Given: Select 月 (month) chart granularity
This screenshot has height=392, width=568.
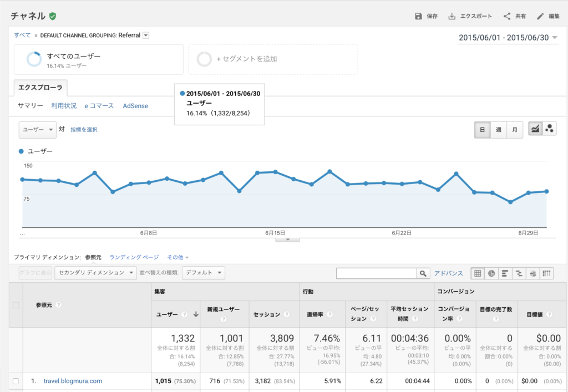Looking at the screenshot, I should pyautogui.click(x=515, y=130).
